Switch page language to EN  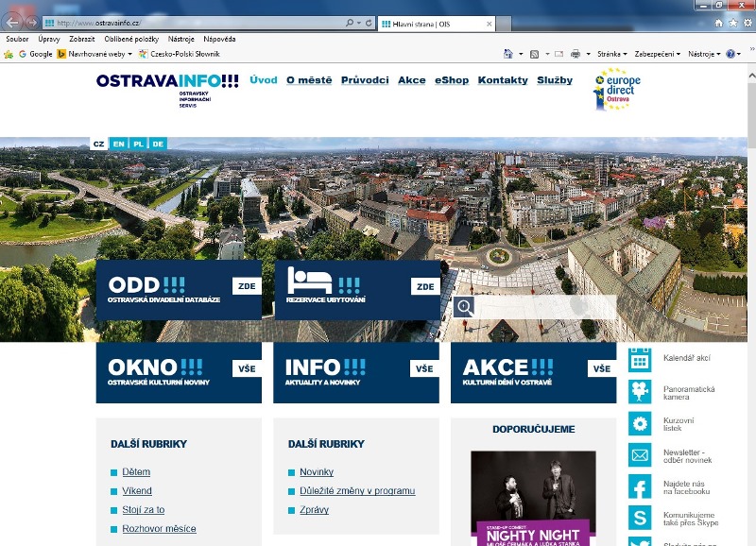coord(118,144)
